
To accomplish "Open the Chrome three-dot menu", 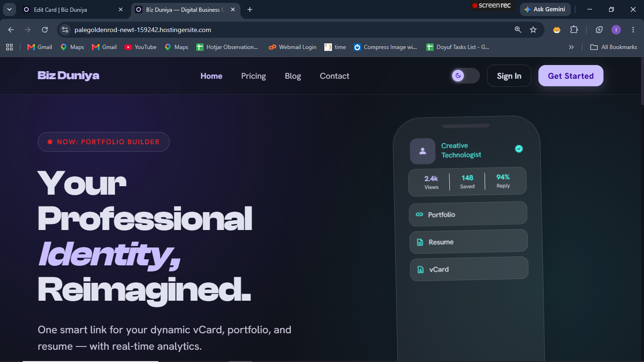I will [633, 30].
